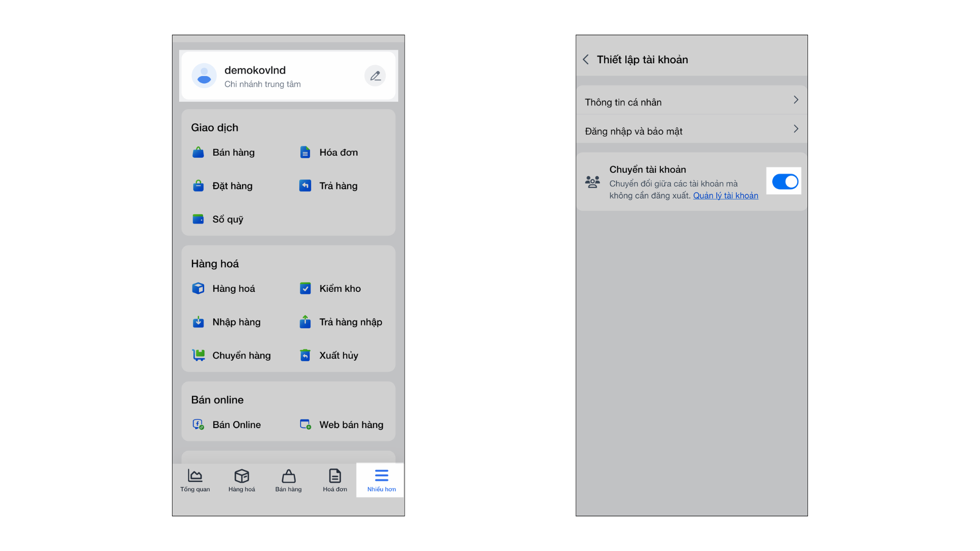Click Quản lý tài khoản link
Screen dimensions: 980x551
pyautogui.click(x=725, y=196)
